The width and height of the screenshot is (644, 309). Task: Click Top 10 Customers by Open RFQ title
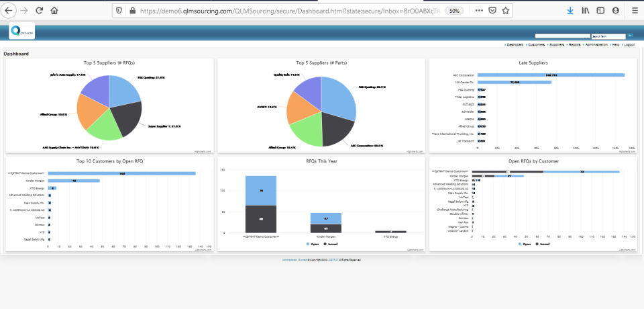109,161
